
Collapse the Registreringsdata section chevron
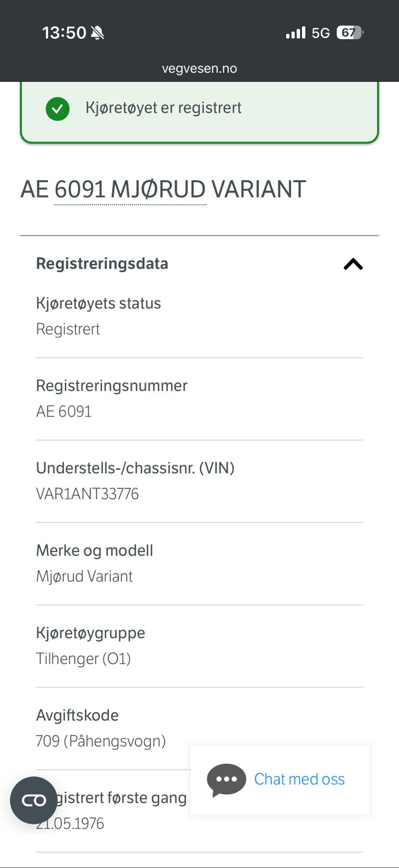pyautogui.click(x=353, y=264)
